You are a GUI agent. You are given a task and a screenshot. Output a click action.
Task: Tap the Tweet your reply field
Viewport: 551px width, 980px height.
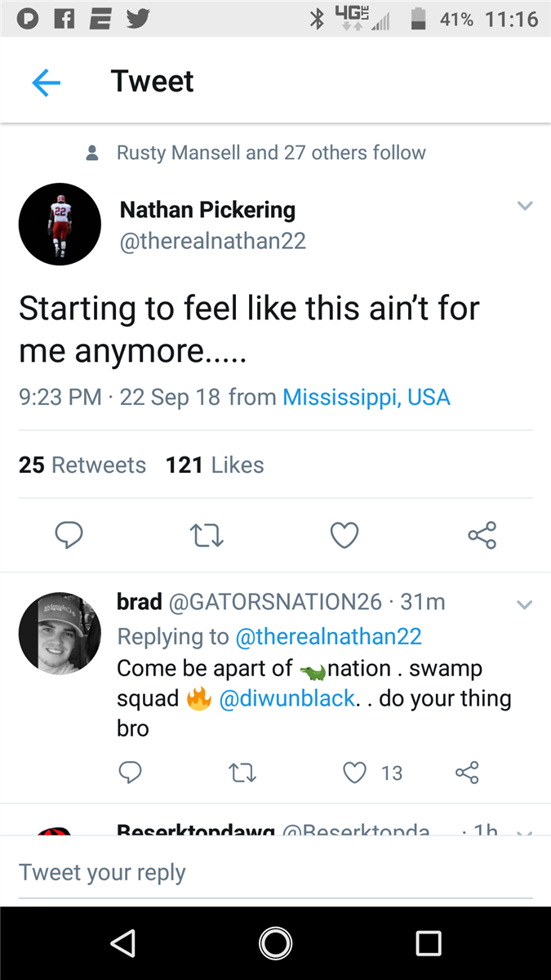[x=275, y=872]
